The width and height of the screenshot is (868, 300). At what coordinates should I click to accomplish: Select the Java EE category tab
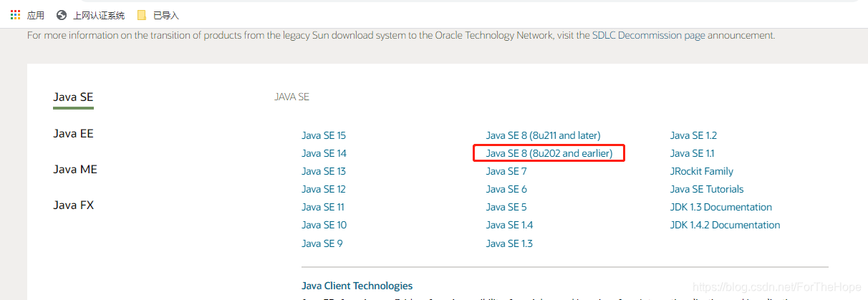click(x=73, y=133)
